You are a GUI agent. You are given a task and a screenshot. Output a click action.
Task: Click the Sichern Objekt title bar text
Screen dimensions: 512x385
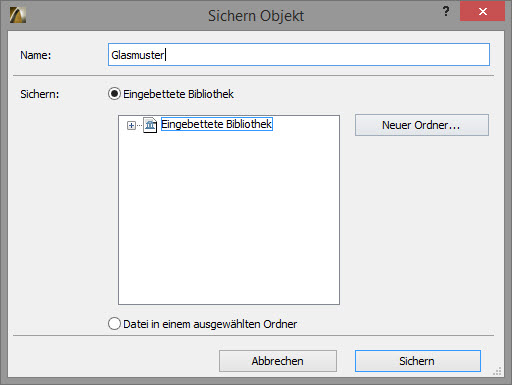256,16
